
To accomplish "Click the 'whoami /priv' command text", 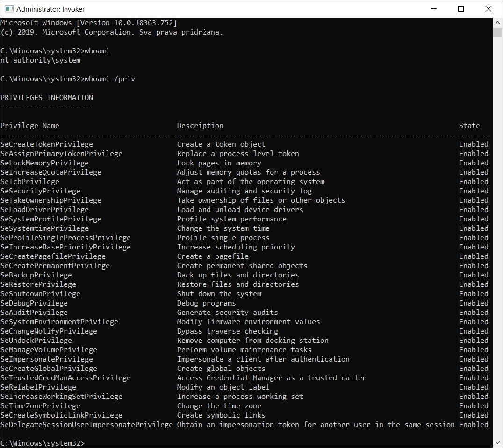I will [110, 79].
